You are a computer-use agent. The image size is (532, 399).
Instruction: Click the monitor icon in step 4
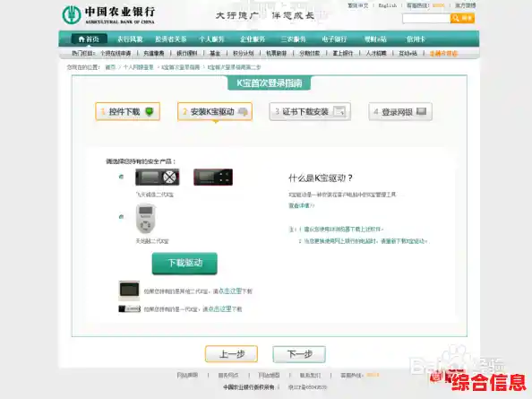(421, 111)
